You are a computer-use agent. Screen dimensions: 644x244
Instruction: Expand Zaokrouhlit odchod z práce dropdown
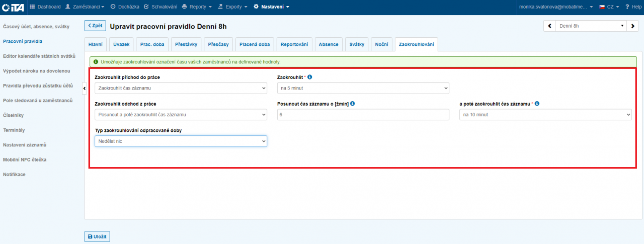point(181,115)
